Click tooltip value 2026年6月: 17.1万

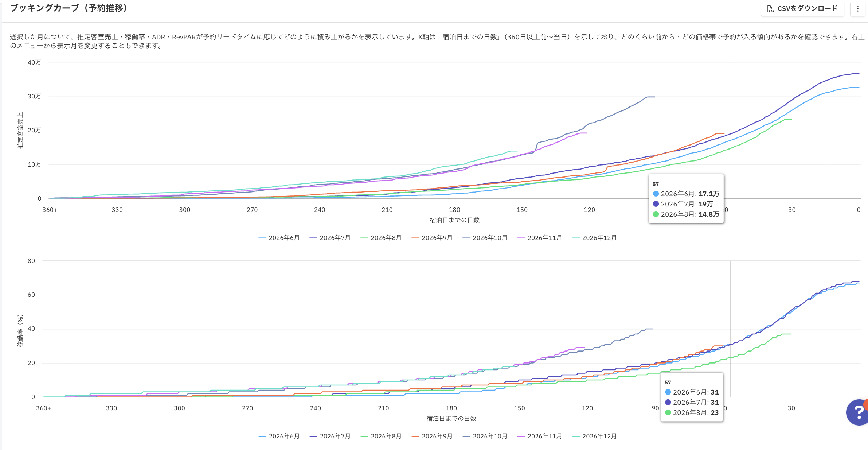(x=686, y=194)
